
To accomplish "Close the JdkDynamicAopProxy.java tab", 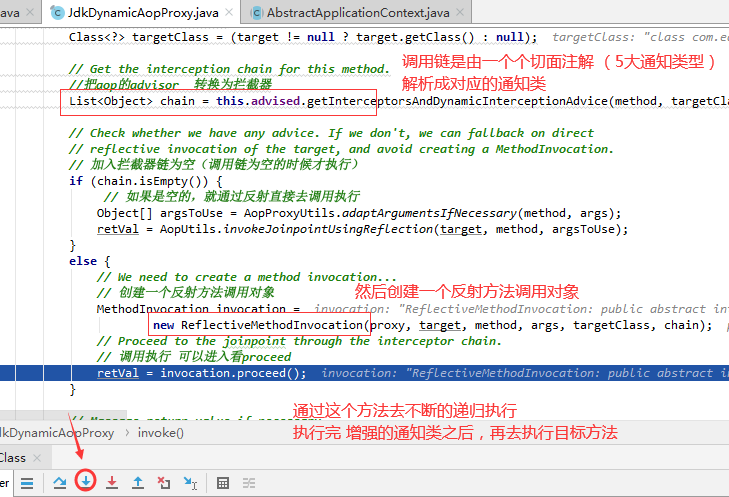I will 229,13.
